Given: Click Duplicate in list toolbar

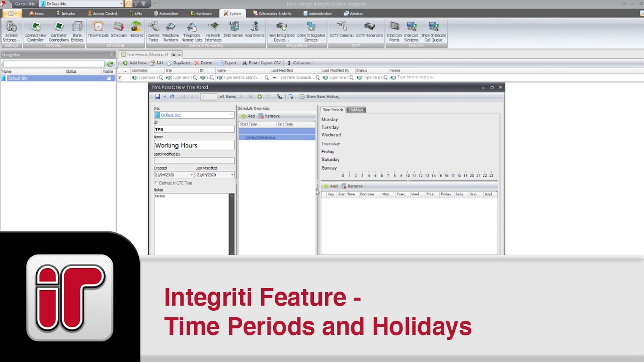Looking at the screenshot, I should [x=179, y=63].
